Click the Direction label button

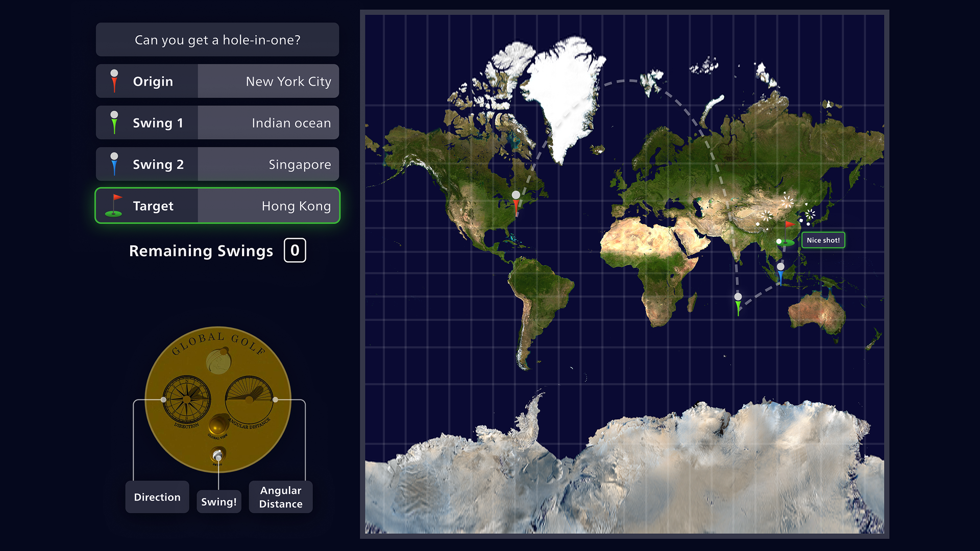(x=157, y=497)
